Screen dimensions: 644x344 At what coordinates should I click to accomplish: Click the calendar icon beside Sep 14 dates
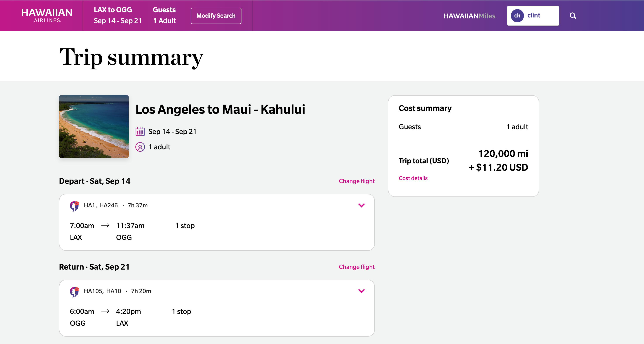pos(140,131)
